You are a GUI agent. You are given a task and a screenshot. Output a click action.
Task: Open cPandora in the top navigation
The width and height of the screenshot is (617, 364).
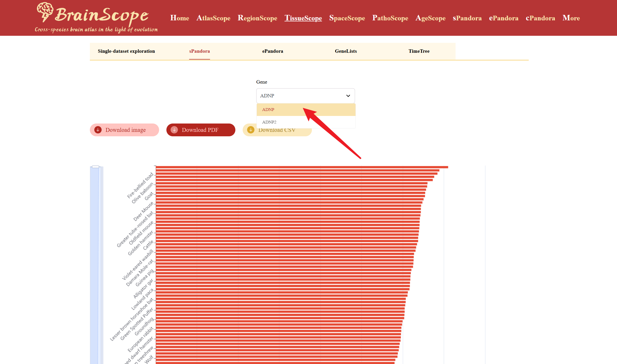(540, 18)
